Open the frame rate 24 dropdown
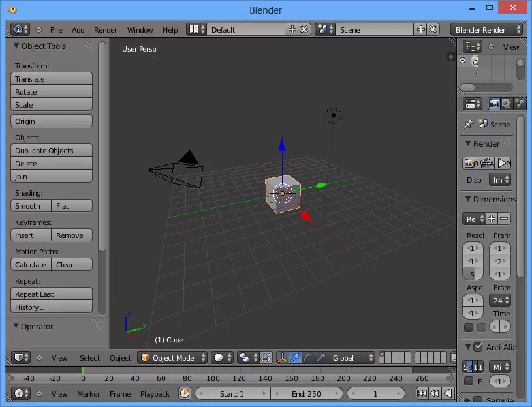The image size is (532, 407). point(500,300)
